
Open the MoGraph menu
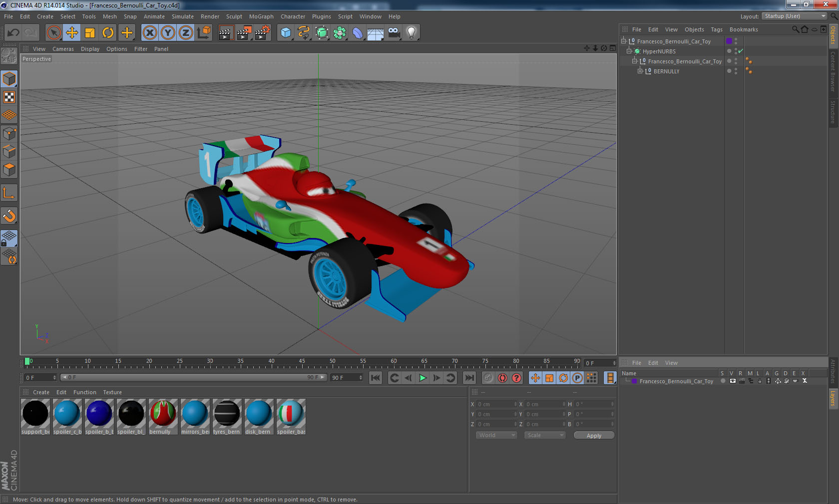(x=261, y=16)
